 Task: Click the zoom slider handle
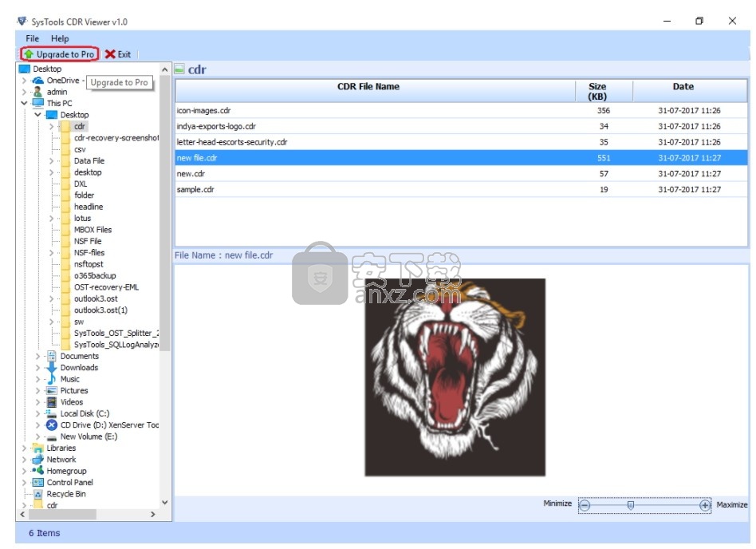pyautogui.click(x=630, y=506)
